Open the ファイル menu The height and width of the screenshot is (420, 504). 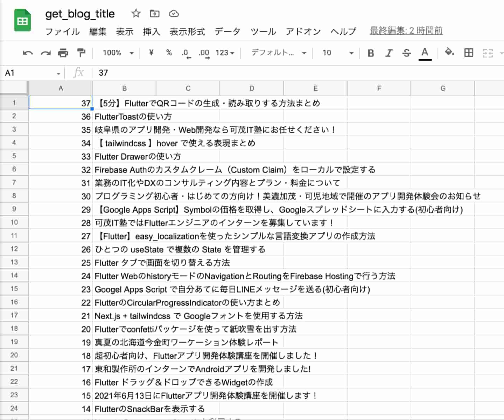[63, 31]
